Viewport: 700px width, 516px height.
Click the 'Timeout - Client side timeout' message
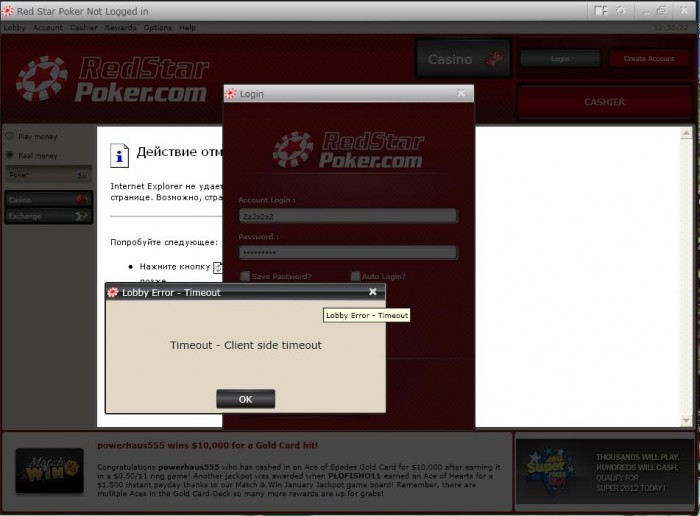click(x=246, y=345)
